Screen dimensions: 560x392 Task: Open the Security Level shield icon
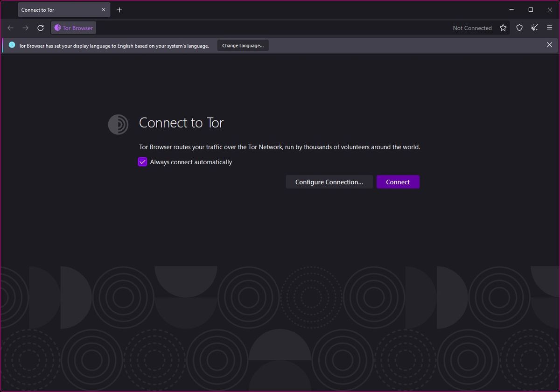point(519,28)
